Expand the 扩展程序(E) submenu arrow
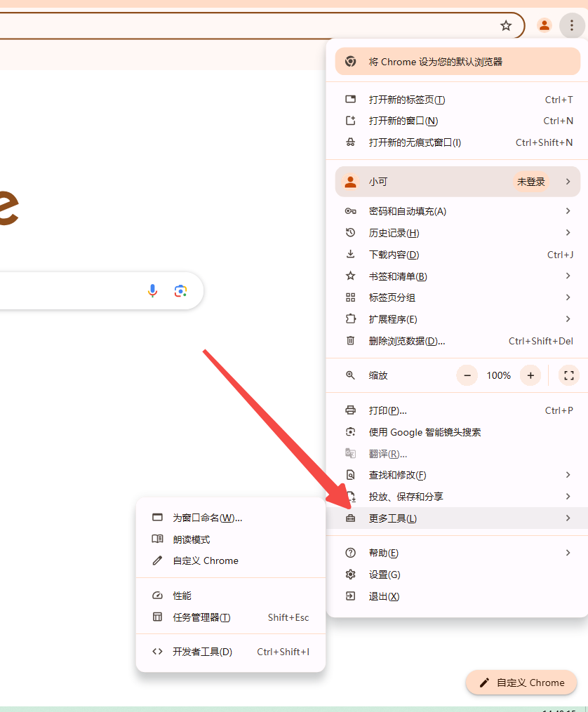The height and width of the screenshot is (712, 588). point(568,319)
